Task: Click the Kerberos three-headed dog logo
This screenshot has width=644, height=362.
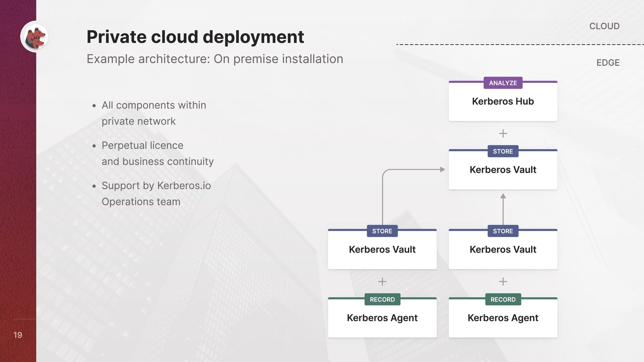Action: [x=35, y=37]
